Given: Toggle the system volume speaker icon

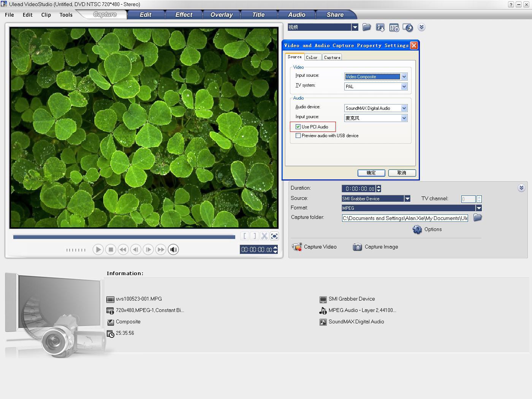Looking at the screenshot, I should (173, 250).
